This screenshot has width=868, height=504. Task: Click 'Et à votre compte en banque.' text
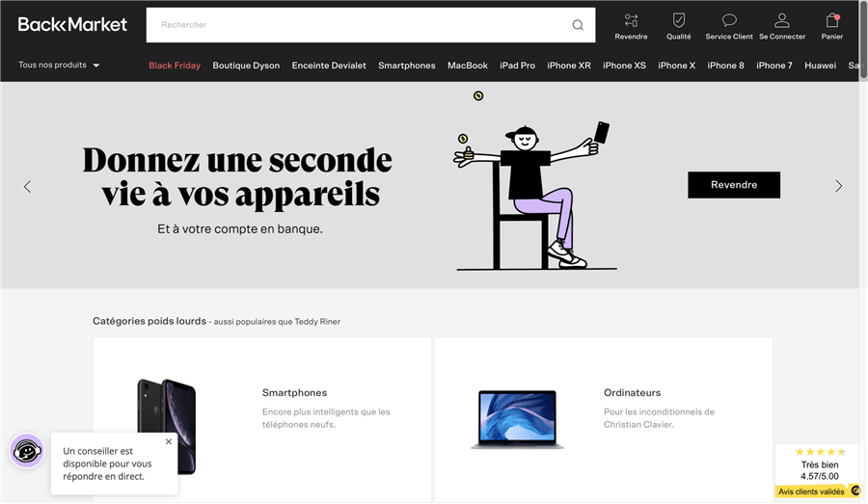pos(240,229)
